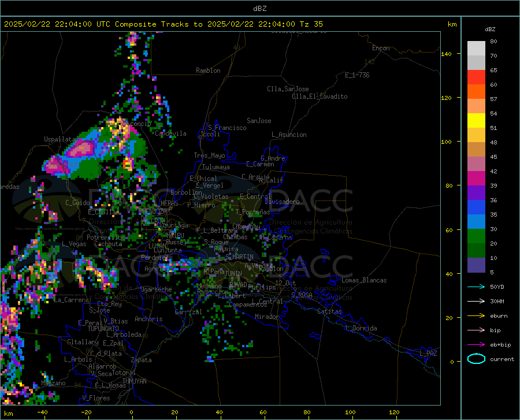This screenshot has height=420, width=520.
Task: Click the 'Ramblon' label near the map top
Action: coord(208,70)
